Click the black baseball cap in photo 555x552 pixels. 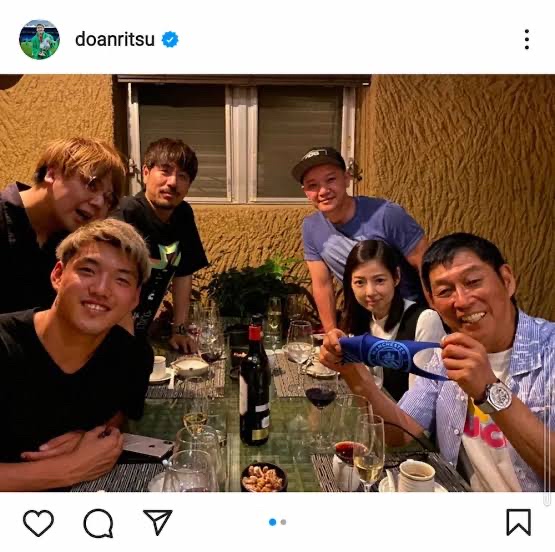(319, 161)
